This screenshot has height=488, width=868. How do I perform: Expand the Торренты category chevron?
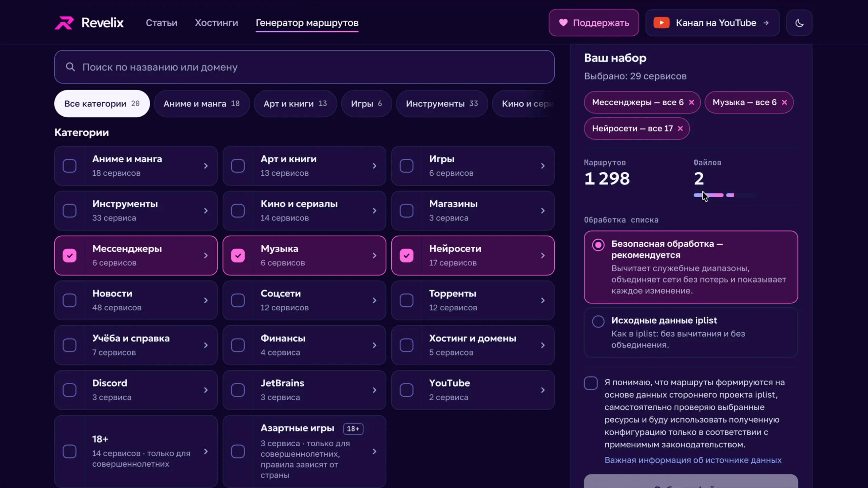coord(543,301)
